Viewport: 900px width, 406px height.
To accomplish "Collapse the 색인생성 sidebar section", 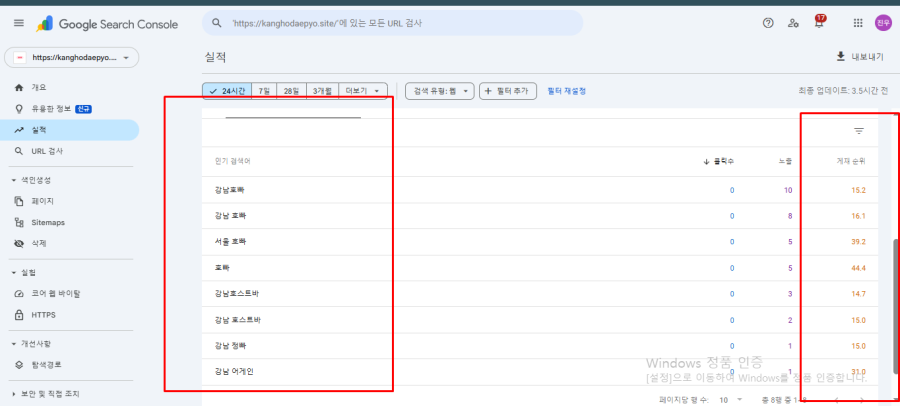I will tap(13, 180).
